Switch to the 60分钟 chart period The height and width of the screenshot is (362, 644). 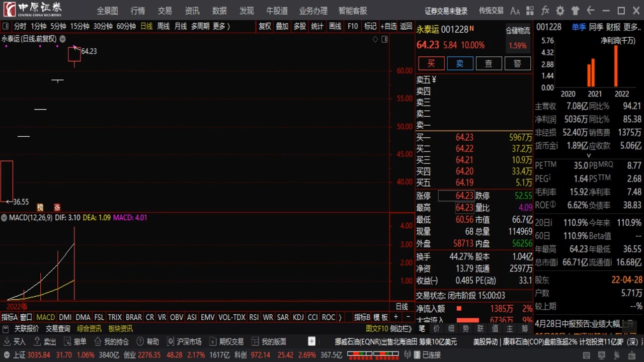pos(126,26)
